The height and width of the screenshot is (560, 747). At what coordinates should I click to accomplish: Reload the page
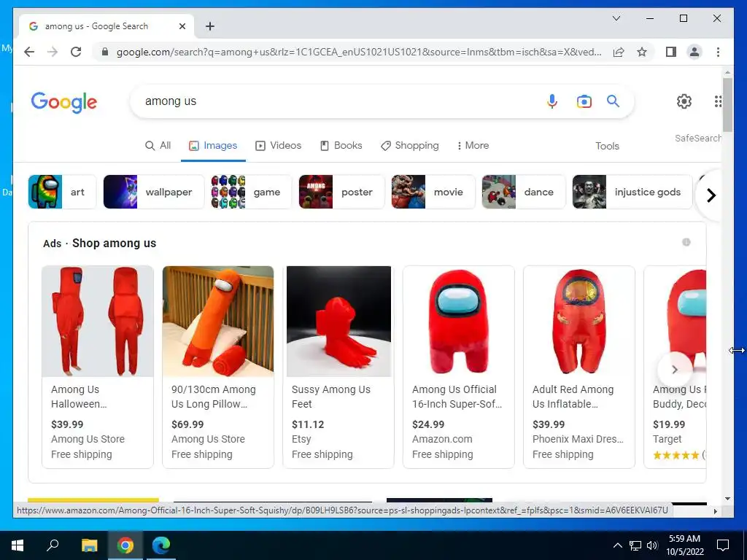76,52
